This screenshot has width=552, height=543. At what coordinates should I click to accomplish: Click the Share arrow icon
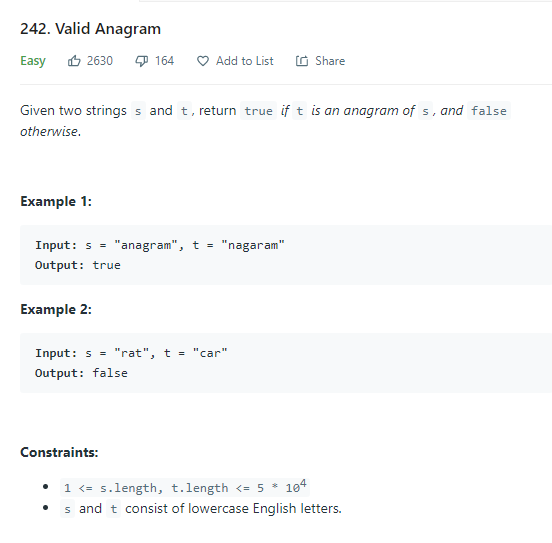[302, 61]
